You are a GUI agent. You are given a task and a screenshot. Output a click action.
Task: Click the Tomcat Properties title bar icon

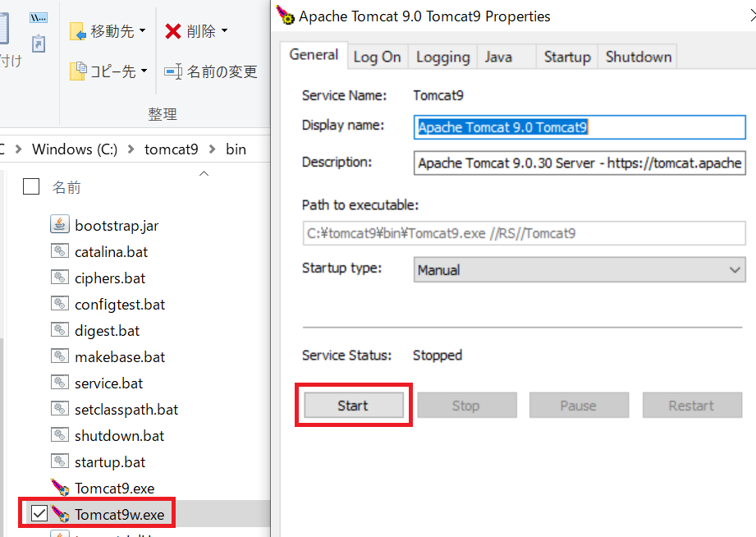[x=285, y=15]
